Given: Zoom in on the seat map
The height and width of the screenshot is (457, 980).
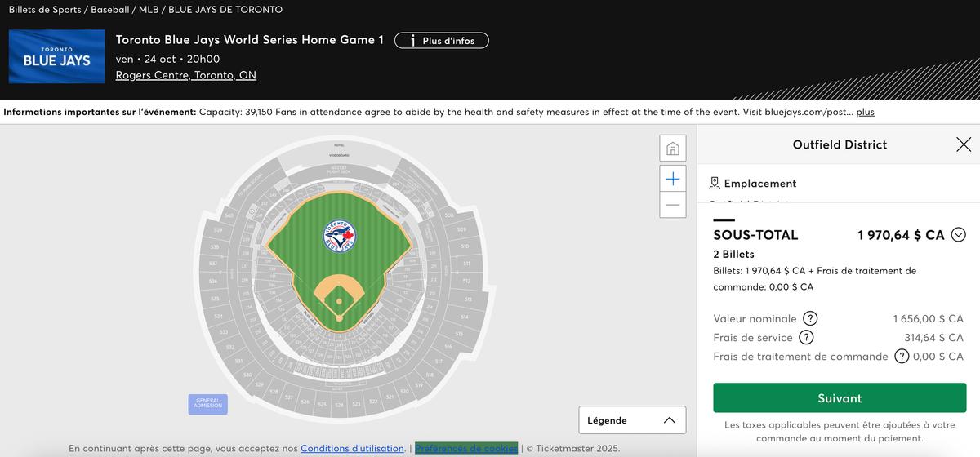Looking at the screenshot, I should click(x=672, y=179).
